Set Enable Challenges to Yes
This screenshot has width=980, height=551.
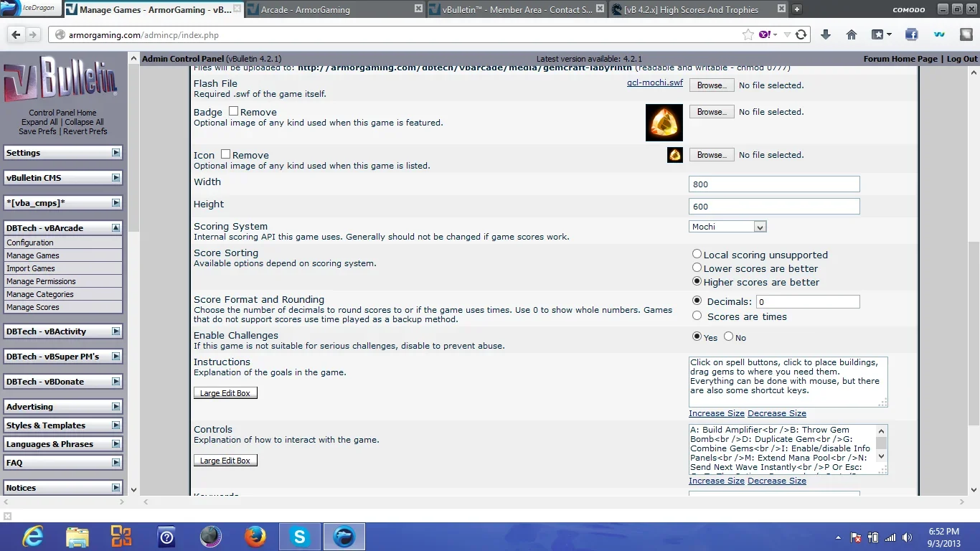click(697, 336)
